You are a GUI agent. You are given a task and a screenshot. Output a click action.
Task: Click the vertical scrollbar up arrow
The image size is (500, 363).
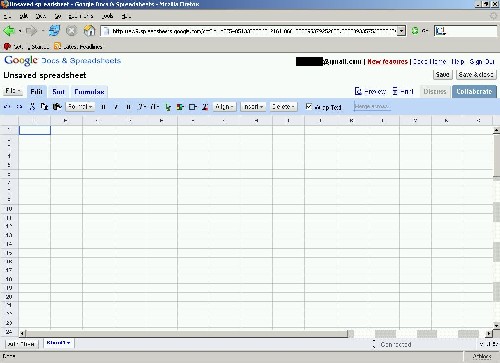[496, 130]
